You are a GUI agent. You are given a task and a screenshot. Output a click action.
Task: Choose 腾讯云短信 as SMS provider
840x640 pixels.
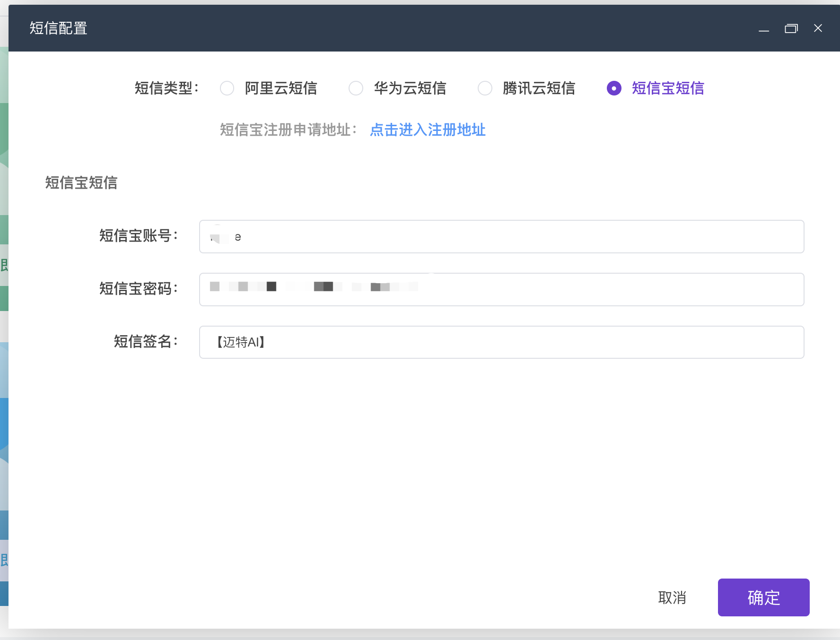485,88
